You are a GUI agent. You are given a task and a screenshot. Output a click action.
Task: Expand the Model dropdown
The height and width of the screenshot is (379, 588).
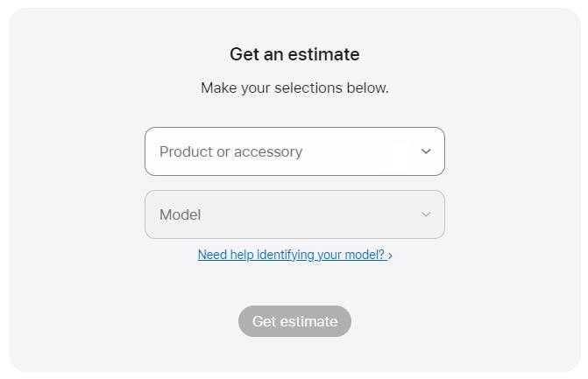[x=294, y=214]
